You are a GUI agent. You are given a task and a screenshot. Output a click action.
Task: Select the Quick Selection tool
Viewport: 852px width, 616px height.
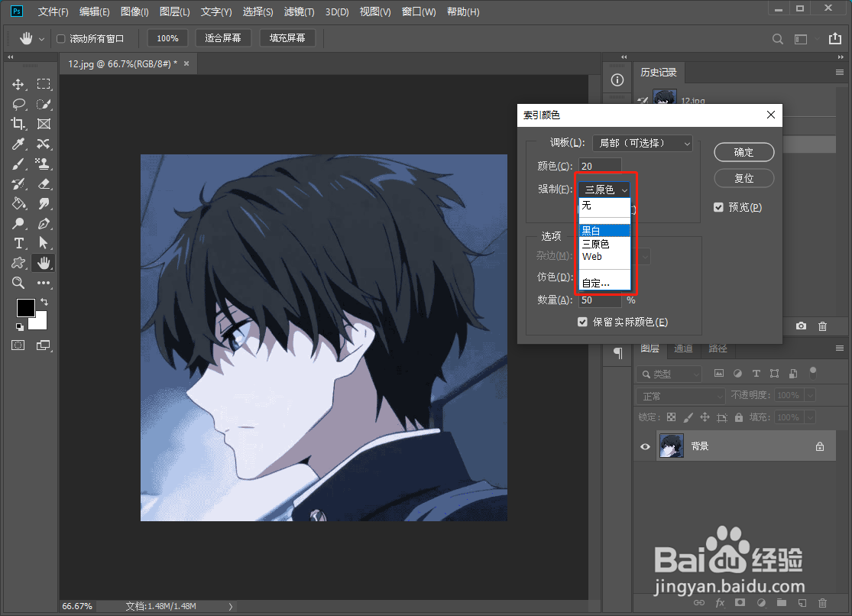click(44, 104)
